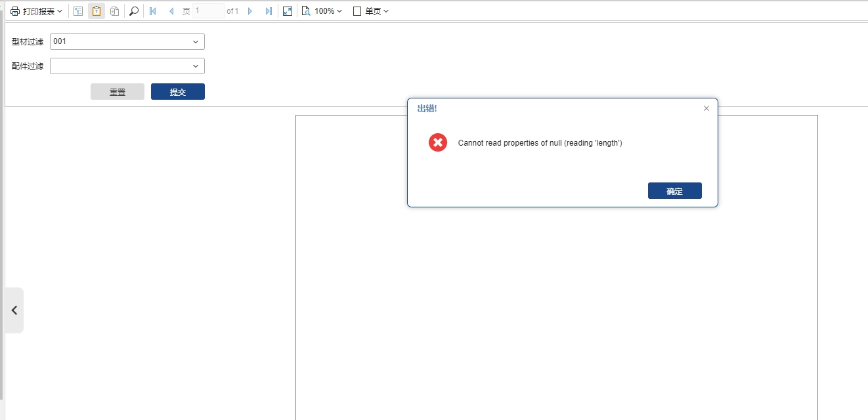This screenshot has height=420, width=868.
Task: Jump to the last page
Action: [269, 11]
